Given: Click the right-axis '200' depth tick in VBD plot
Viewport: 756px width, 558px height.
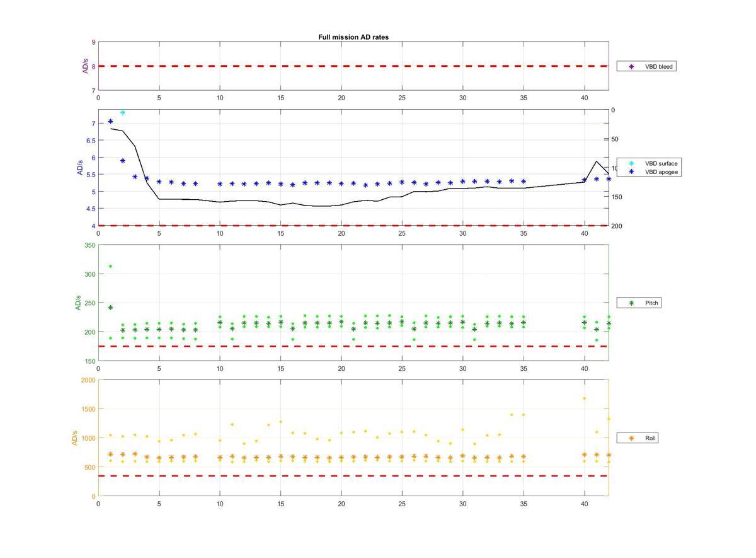Looking at the screenshot, I should (617, 226).
